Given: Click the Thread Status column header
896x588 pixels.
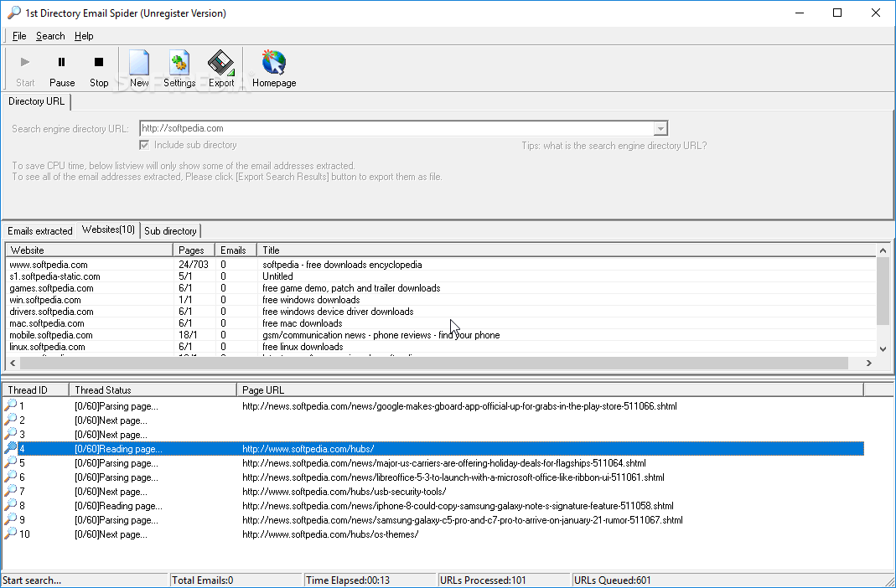Looking at the screenshot, I should click(x=153, y=390).
